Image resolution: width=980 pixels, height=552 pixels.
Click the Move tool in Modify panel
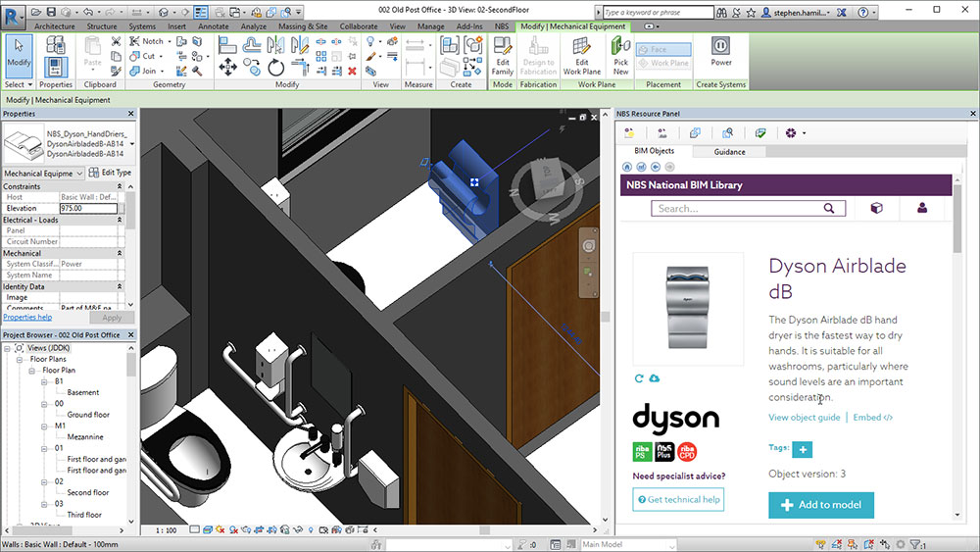click(227, 67)
